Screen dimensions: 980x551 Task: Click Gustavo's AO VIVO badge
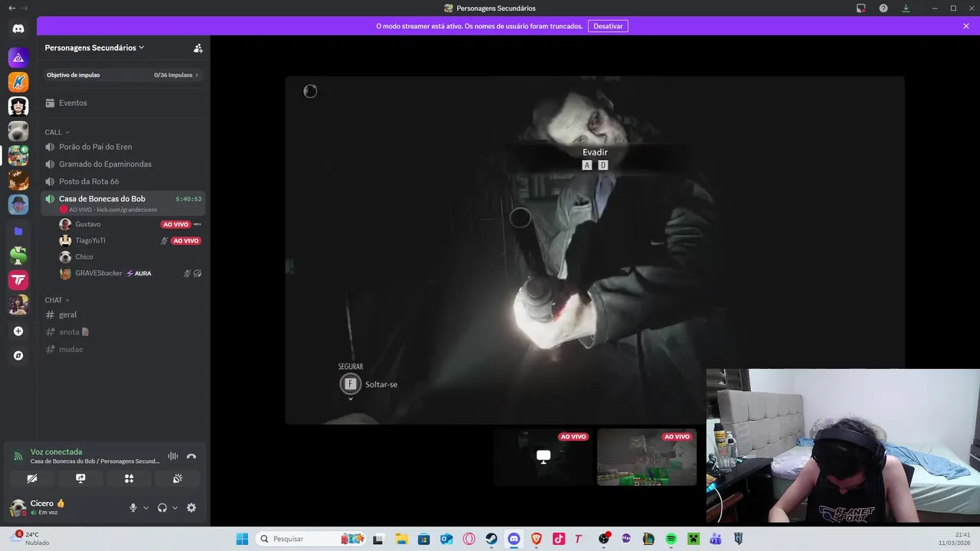[175, 224]
